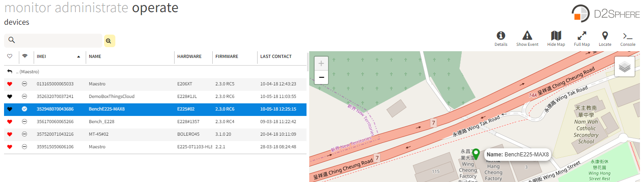This screenshot has width=644, height=182.
Task: Click red heart of device 359515050606106
Action: 10,147
